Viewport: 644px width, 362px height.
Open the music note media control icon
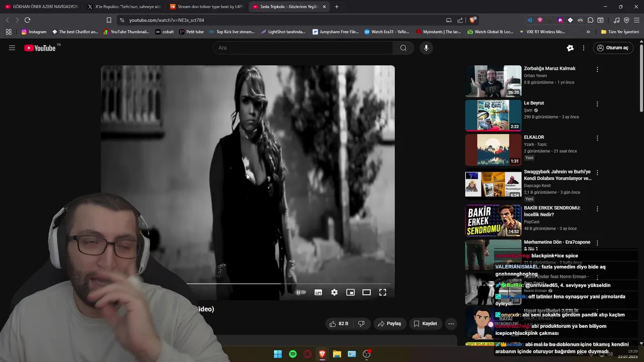616,20
